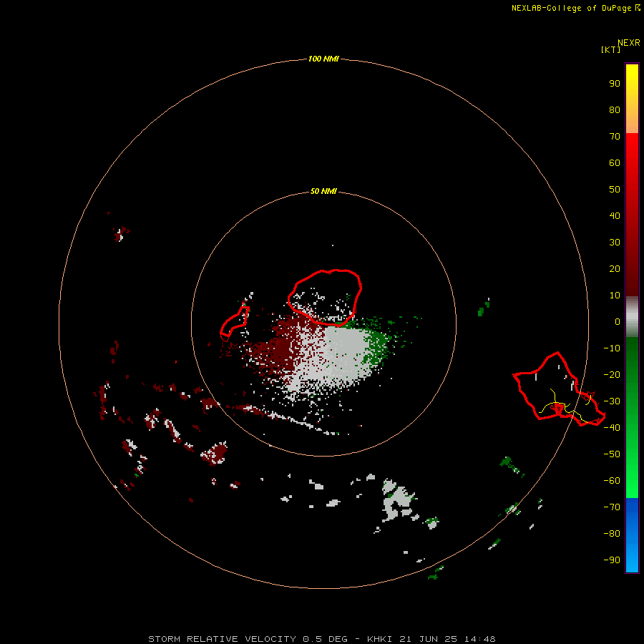Click the red polygon on the east 100 NMI ring
644x644 pixels.
coord(559,389)
